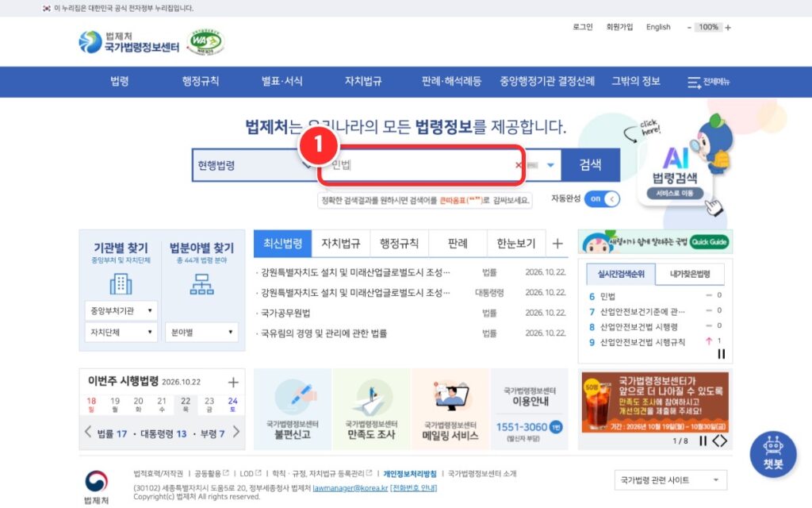This screenshot has height=508, width=812.
Task: Click 법률 17 count
Action: pos(112,434)
